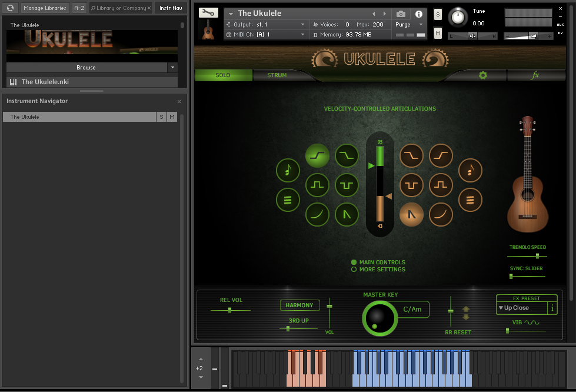Select the orange single-note articulation icon

coord(470,171)
